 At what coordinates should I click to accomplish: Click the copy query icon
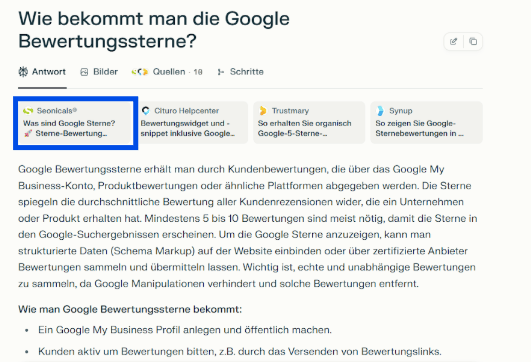tap(473, 42)
